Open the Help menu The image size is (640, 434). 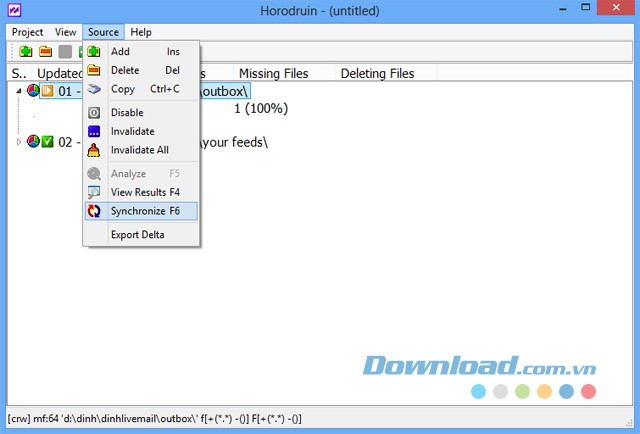[x=141, y=32]
